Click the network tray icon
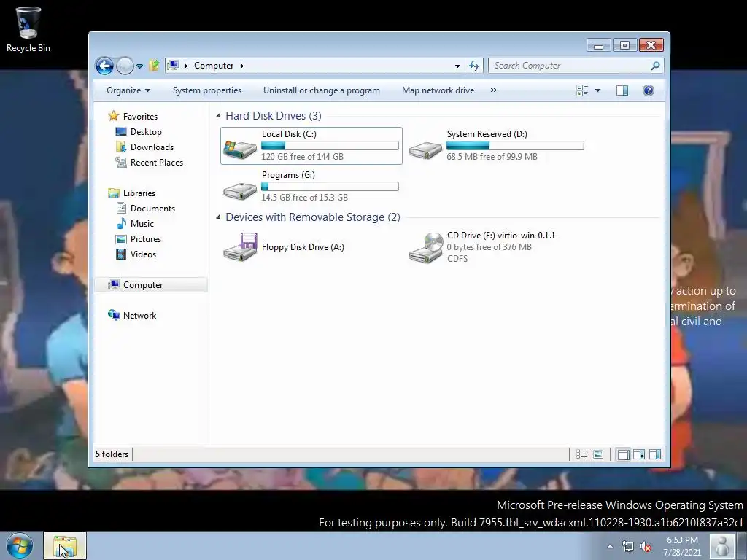 click(x=628, y=546)
